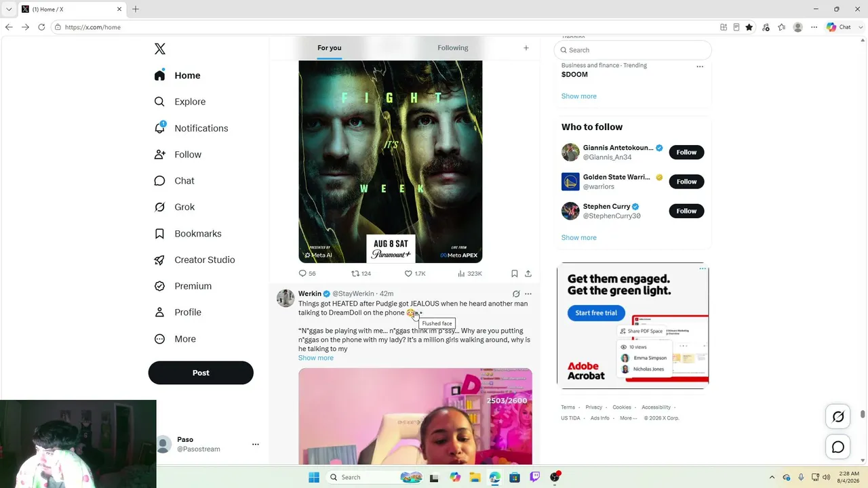The width and height of the screenshot is (868, 488).
Task: Open the Fight Week poster image
Action: (x=391, y=161)
